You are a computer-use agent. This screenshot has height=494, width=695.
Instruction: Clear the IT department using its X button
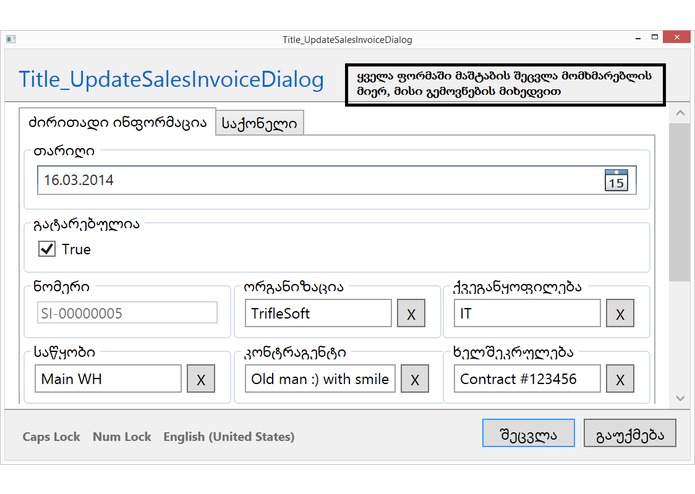[620, 313]
